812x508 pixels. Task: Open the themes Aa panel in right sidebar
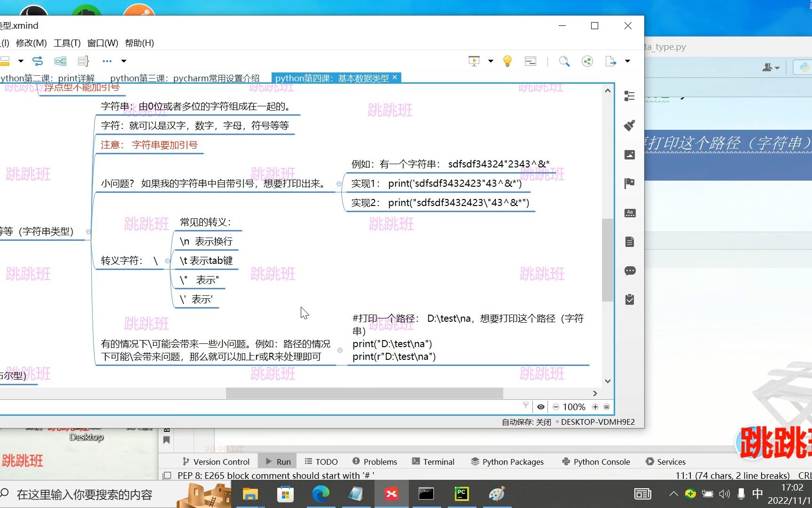630,213
